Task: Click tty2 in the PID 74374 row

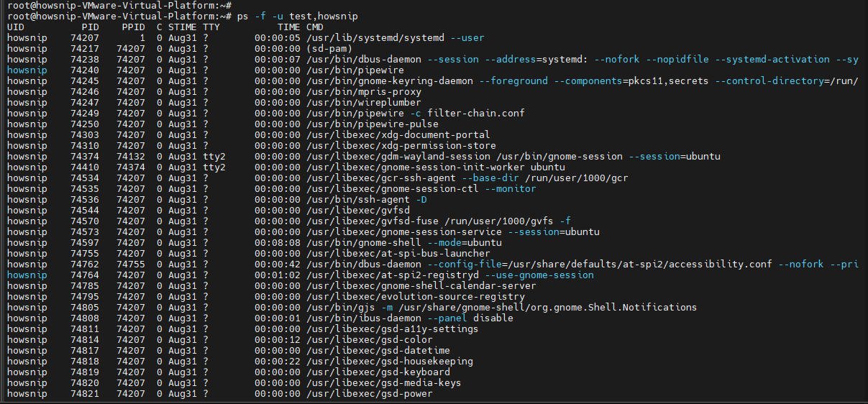Action: pyautogui.click(x=214, y=157)
